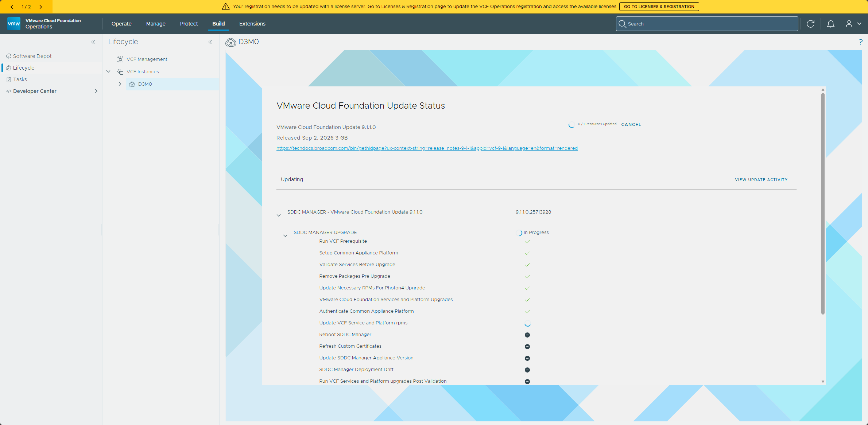Open the techdocs release notes link

[427, 148]
